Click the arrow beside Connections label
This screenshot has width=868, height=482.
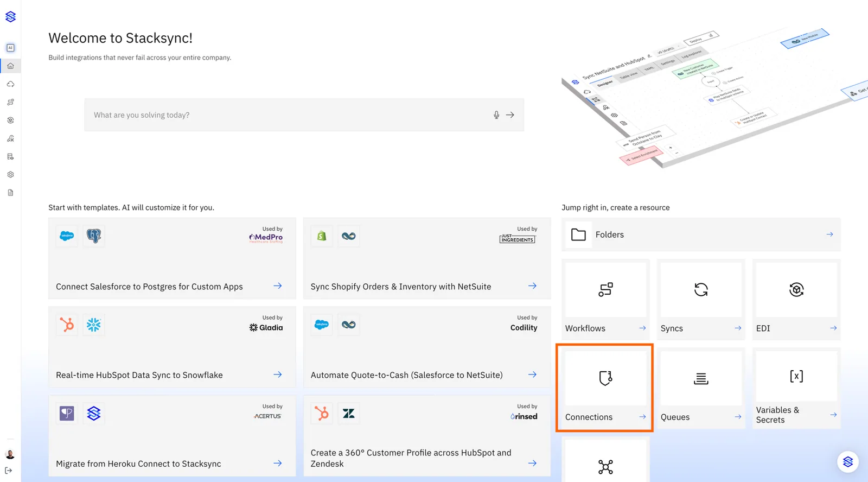point(642,417)
